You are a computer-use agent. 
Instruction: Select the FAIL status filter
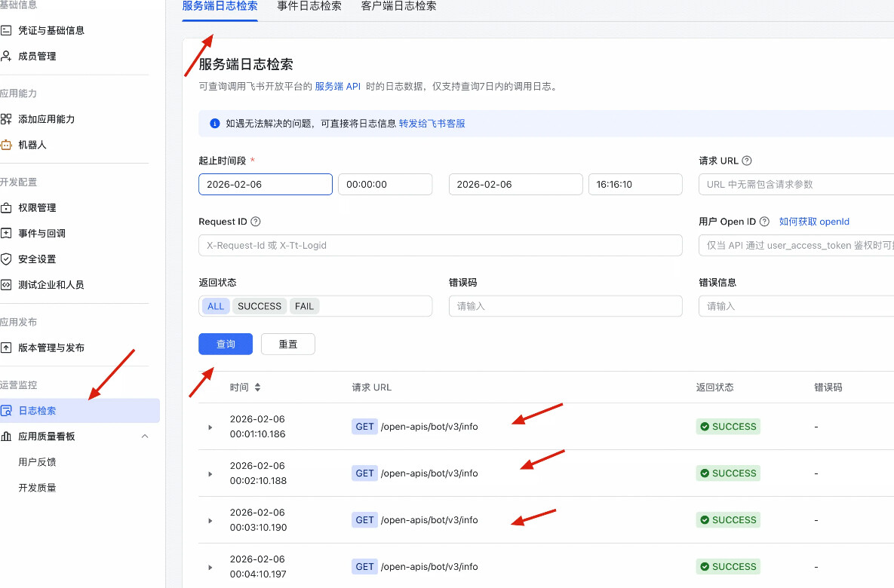click(x=304, y=306)
